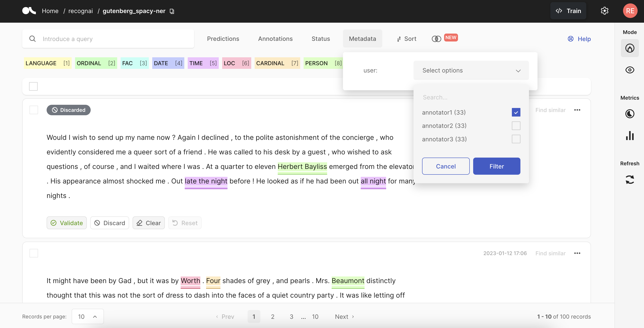Validate the first record

(66, 223)
